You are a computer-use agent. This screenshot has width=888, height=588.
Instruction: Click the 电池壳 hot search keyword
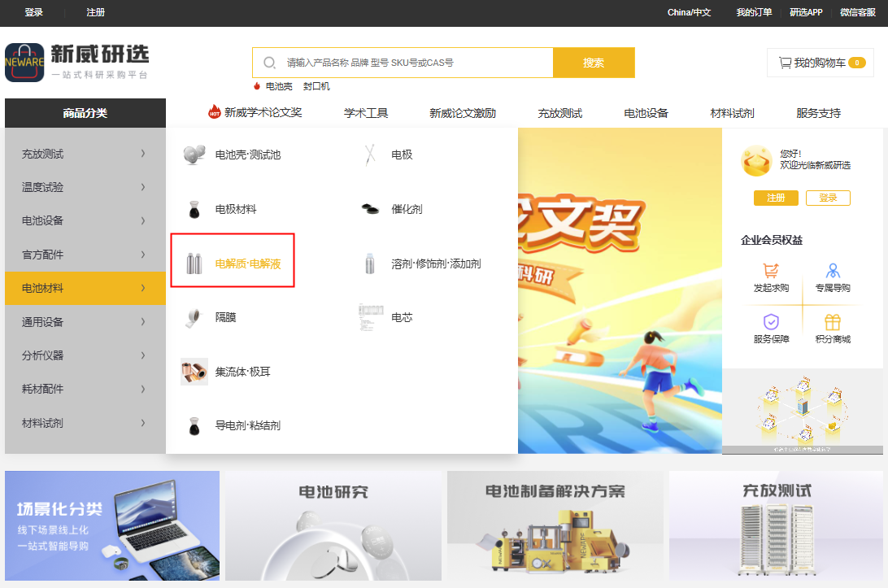279,86
